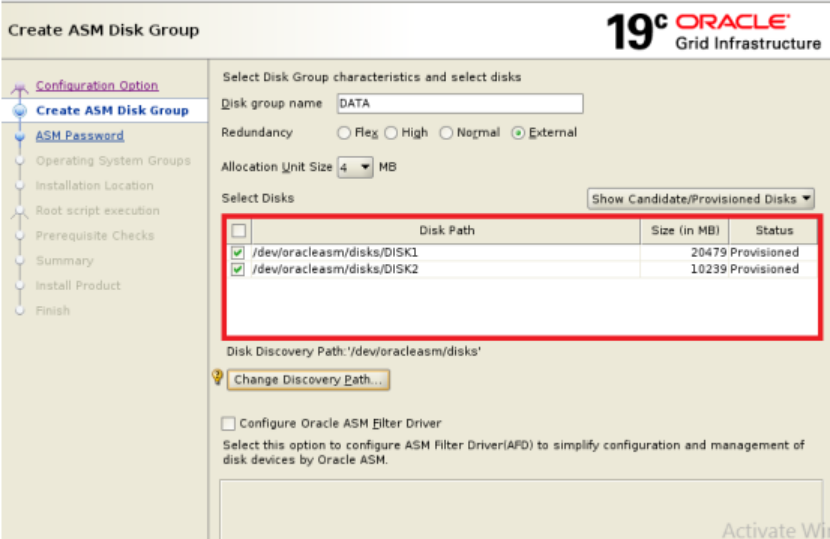Toggle the select-all disks header checkbox

click(x=239, y=231)
